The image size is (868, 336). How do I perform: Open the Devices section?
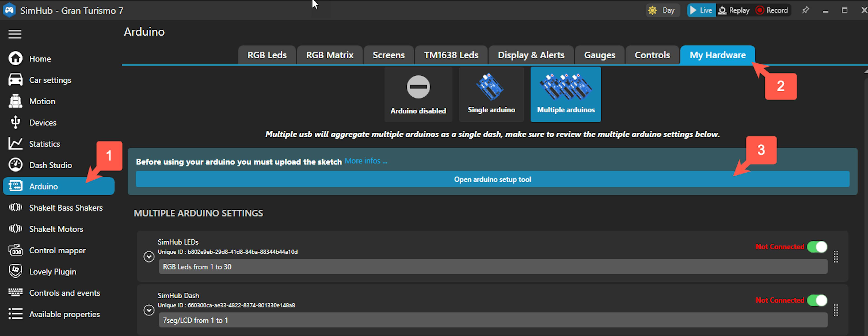(x=59, y=122)
